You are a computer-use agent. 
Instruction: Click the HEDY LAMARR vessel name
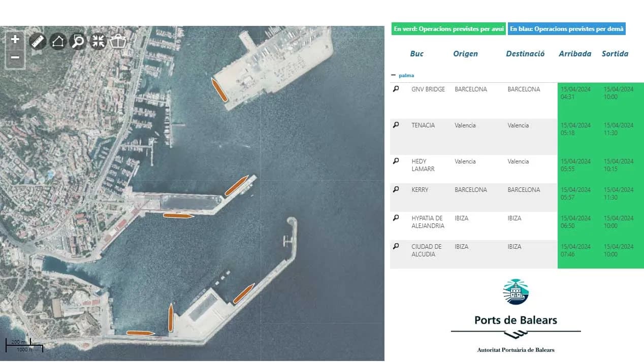coord(423,165)
